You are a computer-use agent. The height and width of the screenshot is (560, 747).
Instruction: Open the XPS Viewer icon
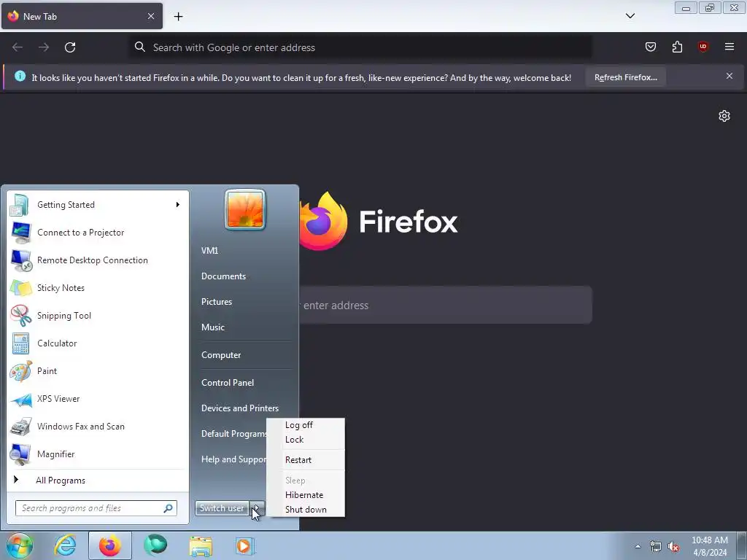[x=20, y=399]
